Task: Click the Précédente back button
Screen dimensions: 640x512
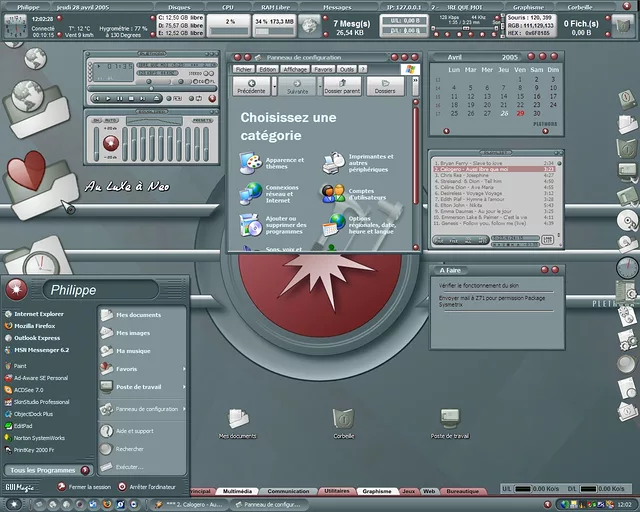Action: click(251, 87)
